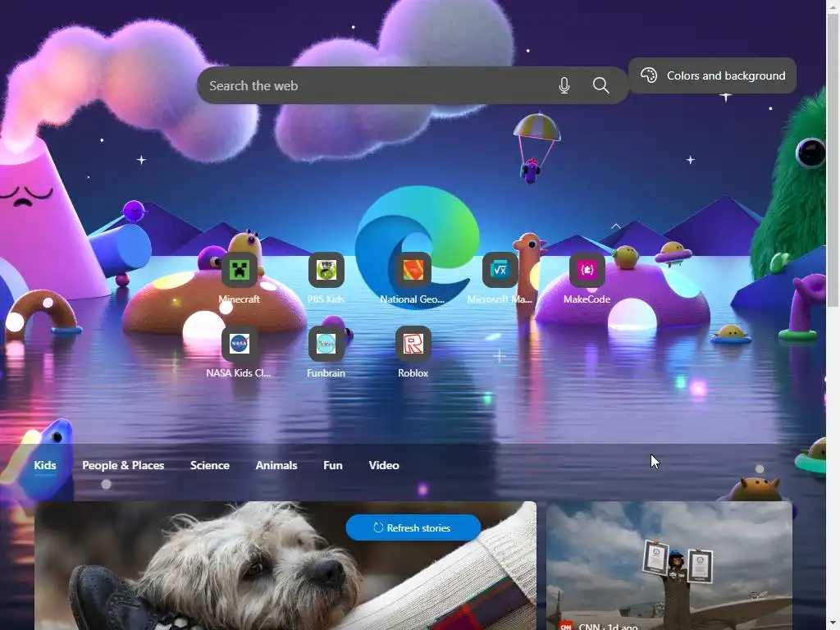Click the vertical scrollbar thumb
This screenshot has height=630, width=840.
point(833,161)
